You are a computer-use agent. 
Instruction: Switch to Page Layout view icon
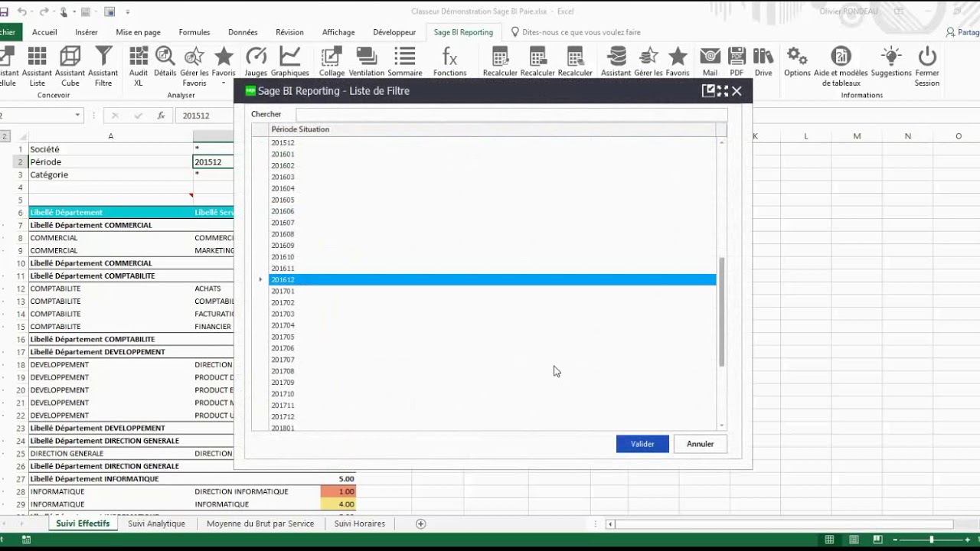tap(854, 540)
